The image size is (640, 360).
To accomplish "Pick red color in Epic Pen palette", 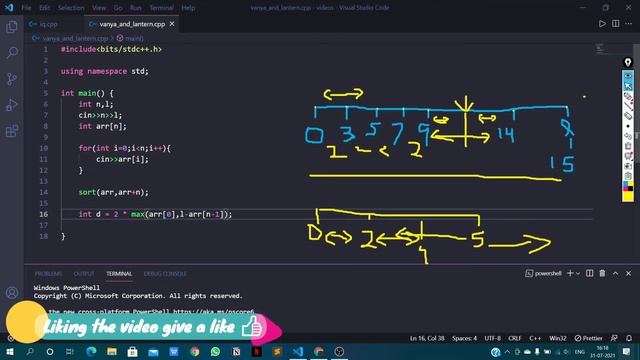I will [x=626, y=189].
